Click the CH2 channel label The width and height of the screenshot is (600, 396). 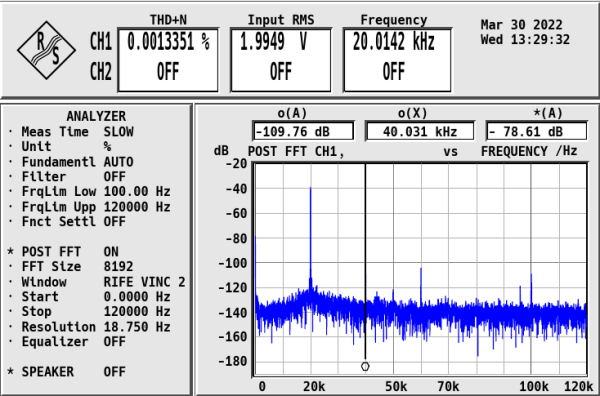pos(101,72)
